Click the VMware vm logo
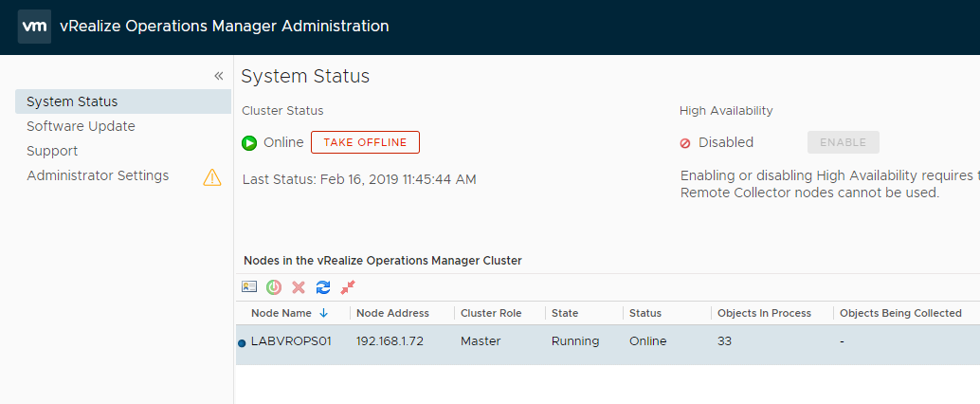The height and width of the screenshot is (404, 980). pyautogui.click(x=34, y=27)
